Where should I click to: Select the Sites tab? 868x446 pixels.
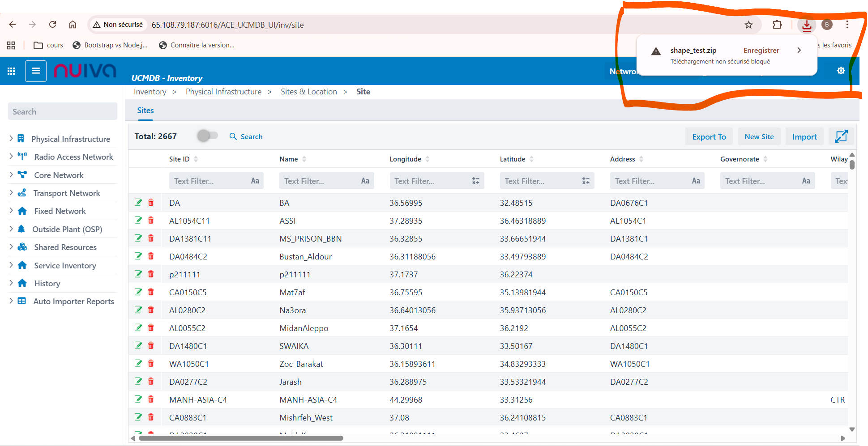coord(145,110)
